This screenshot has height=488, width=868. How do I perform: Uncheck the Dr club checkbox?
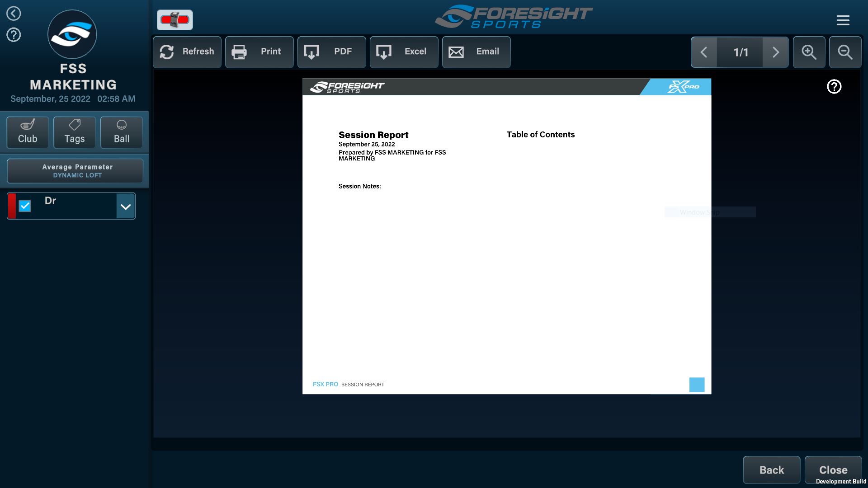25,206
